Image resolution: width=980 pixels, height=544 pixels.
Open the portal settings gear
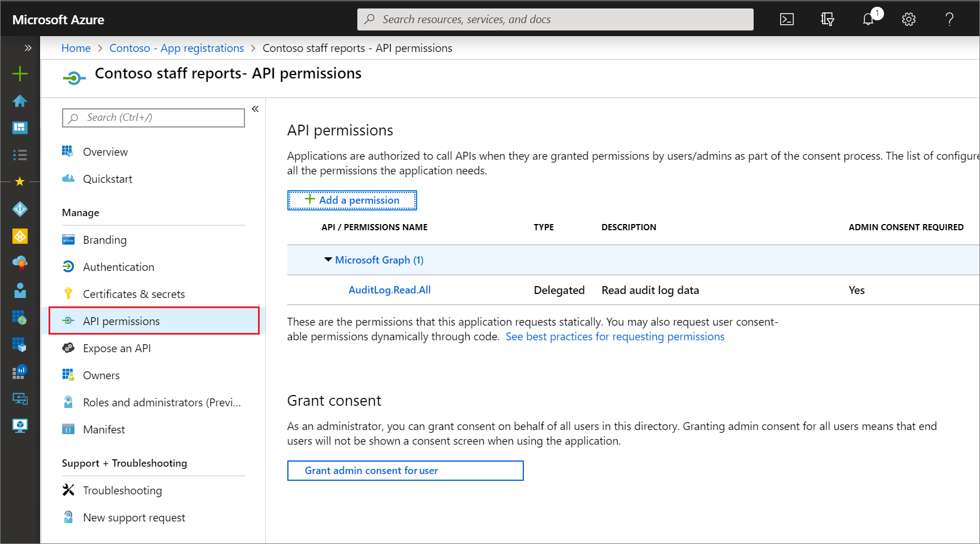coord(908,20)
